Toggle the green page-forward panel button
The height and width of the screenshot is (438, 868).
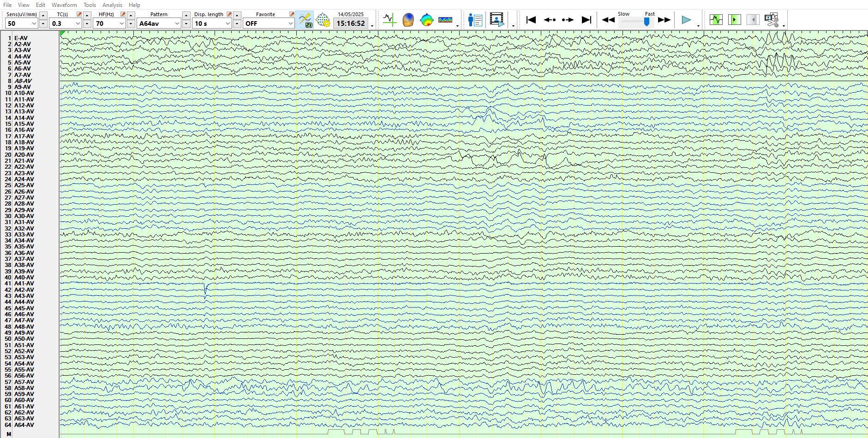point(734,20)
